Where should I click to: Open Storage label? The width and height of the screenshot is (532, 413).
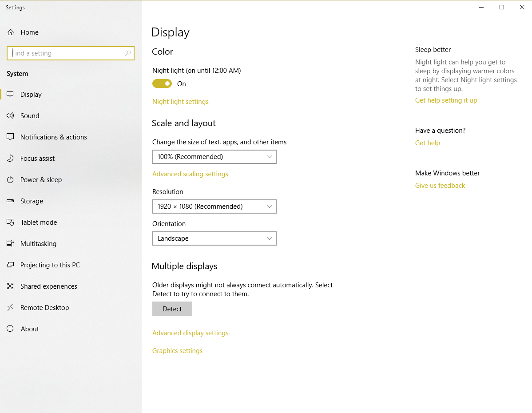[x=32, y=201]
